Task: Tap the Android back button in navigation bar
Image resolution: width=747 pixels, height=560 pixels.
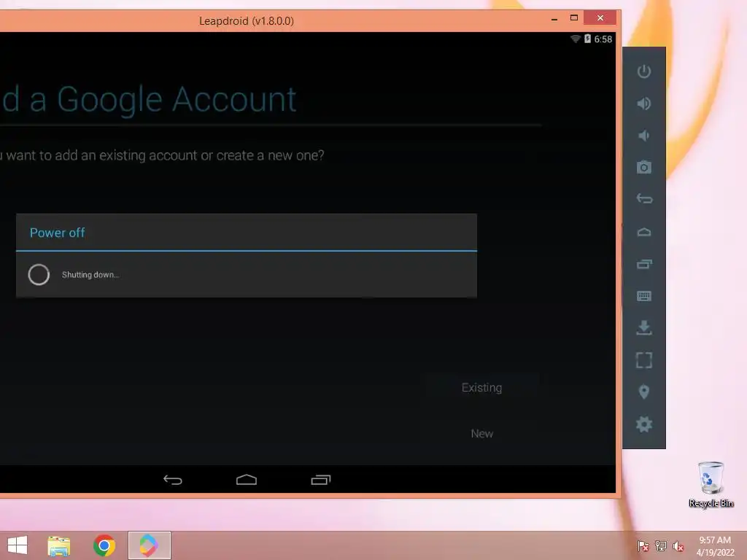Action: (172, 480)
